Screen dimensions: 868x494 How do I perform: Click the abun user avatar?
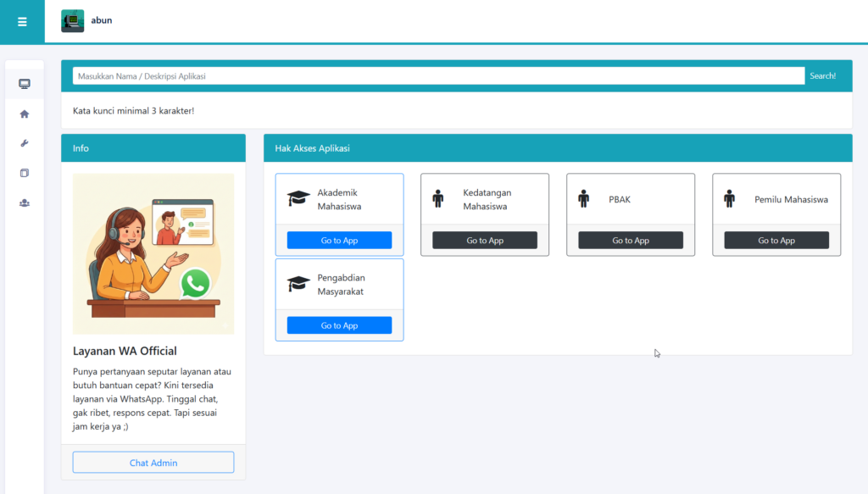[73, 21]
